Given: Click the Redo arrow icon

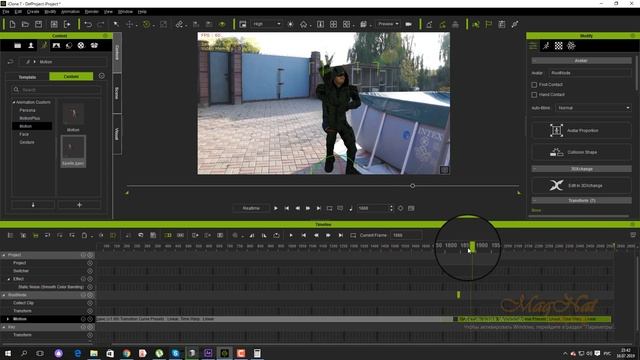Looking at the screenshot, I should pyautogui.click(x=101, y=24).
